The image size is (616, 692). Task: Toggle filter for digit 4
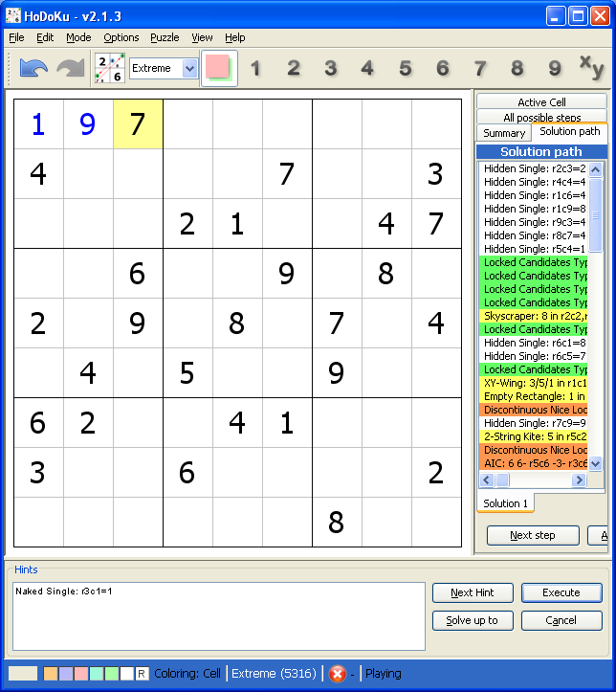[x=367, y=68]
